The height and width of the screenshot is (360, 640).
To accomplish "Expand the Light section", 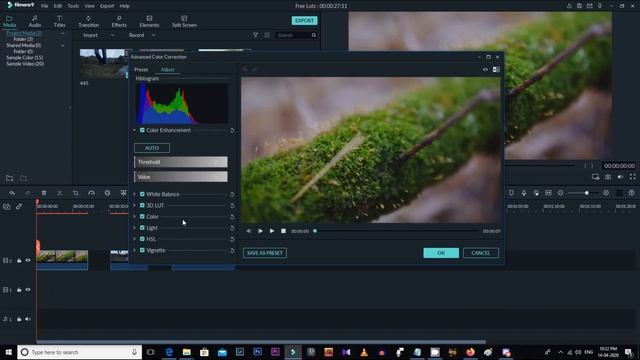I will 134,228.
